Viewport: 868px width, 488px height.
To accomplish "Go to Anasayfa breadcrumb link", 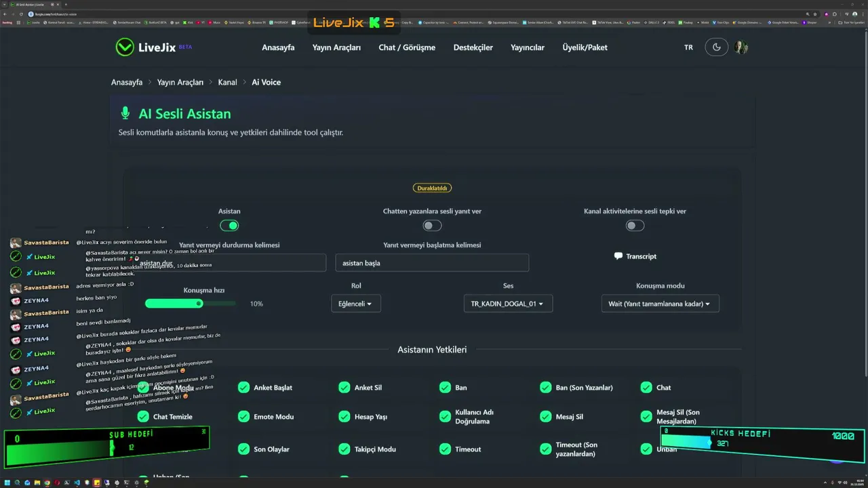I will [127, 82].
